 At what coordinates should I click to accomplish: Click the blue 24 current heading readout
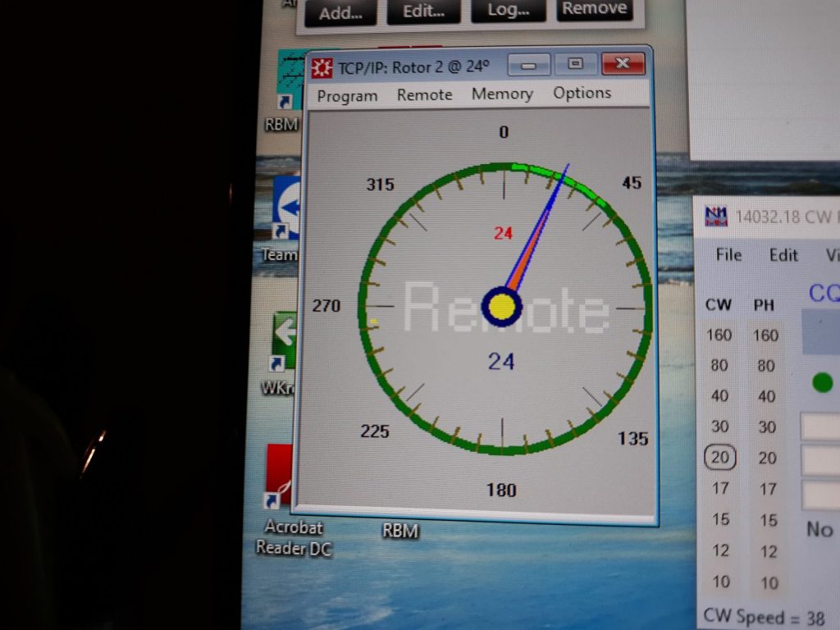pos(501,362)
